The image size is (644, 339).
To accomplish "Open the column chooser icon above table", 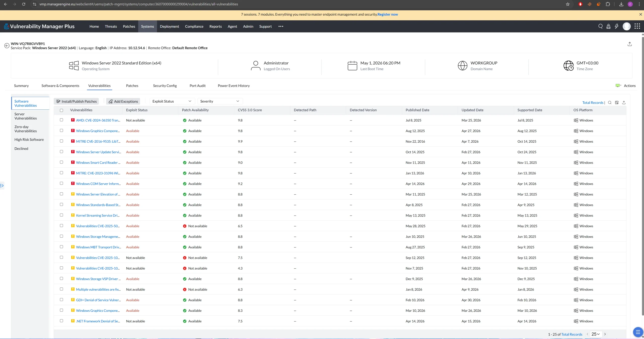I will click(x=617, y=102).
